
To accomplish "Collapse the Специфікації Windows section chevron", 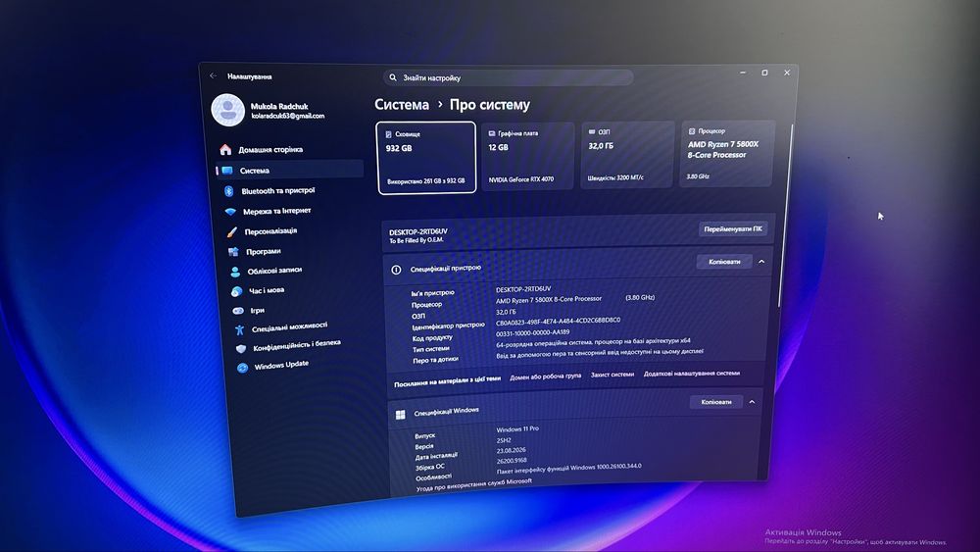I will pos(752,402).
